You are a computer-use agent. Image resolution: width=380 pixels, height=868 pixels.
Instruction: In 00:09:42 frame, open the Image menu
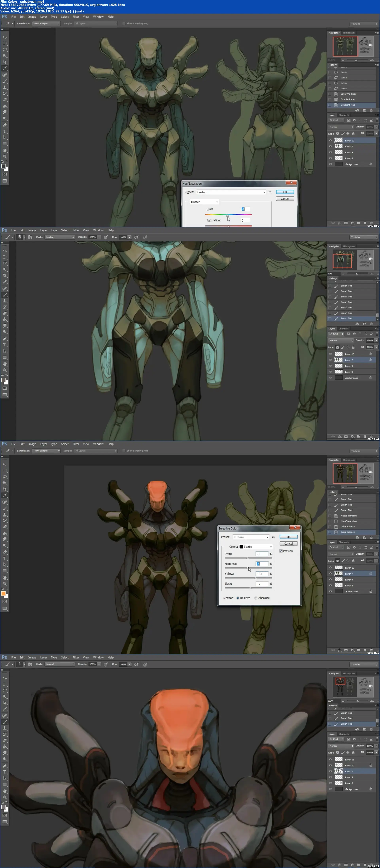tap(32, 230)
